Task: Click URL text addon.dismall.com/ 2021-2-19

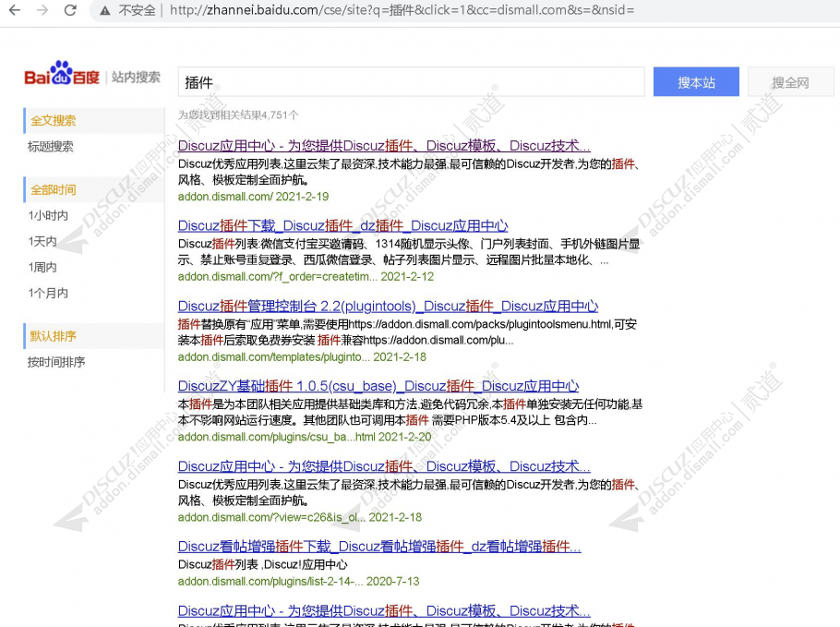Action: tap(254, 197)
